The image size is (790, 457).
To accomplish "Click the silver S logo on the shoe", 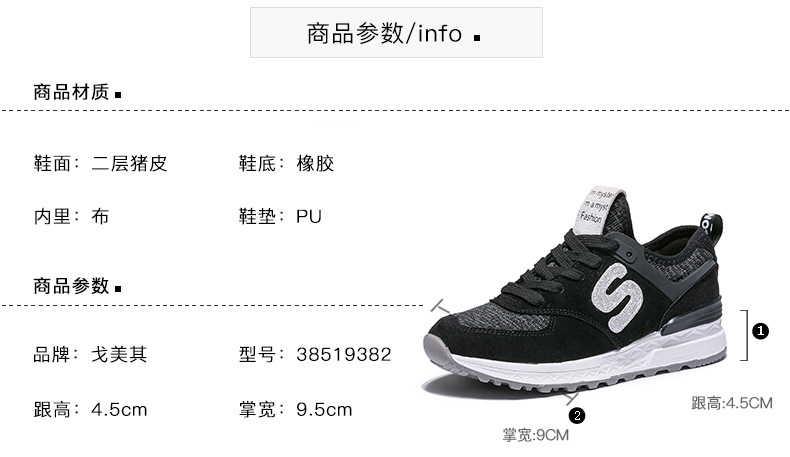I will [x=618, y=297].
